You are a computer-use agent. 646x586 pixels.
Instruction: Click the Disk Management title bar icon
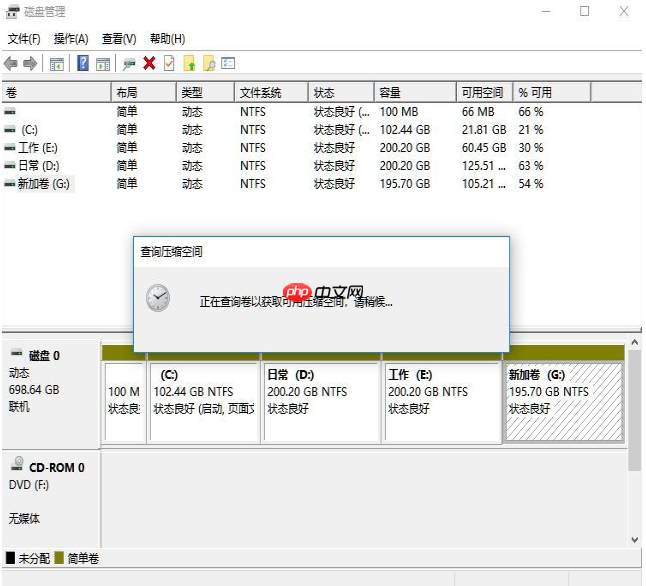(x=12, y=11)
